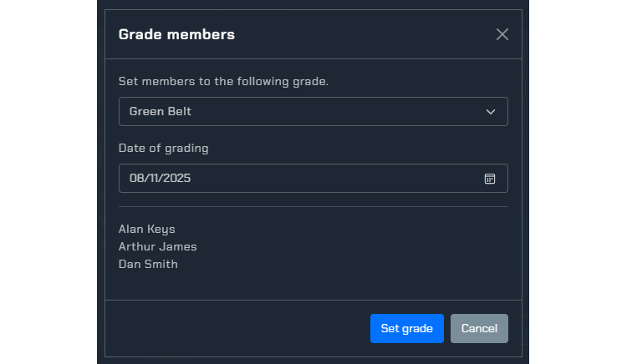Click the Set grade button

click(406, 328)
